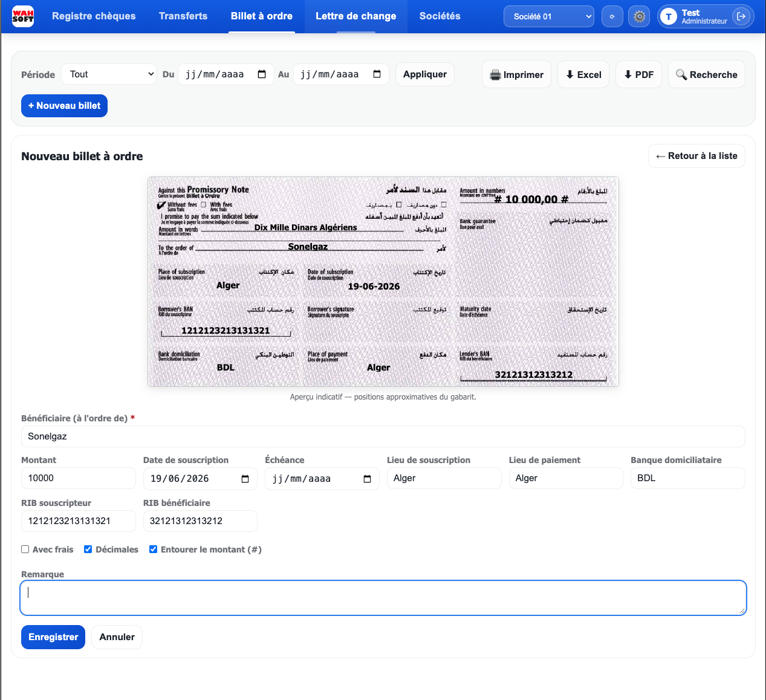The width and height of the screenshot is (766, 700).
Task: Focus the Bénéficiaire field containing Sonelgaz
Action: coord(383,436)
